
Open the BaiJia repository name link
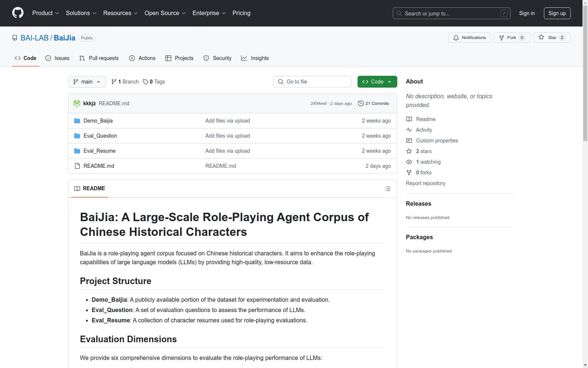[64, 38]
